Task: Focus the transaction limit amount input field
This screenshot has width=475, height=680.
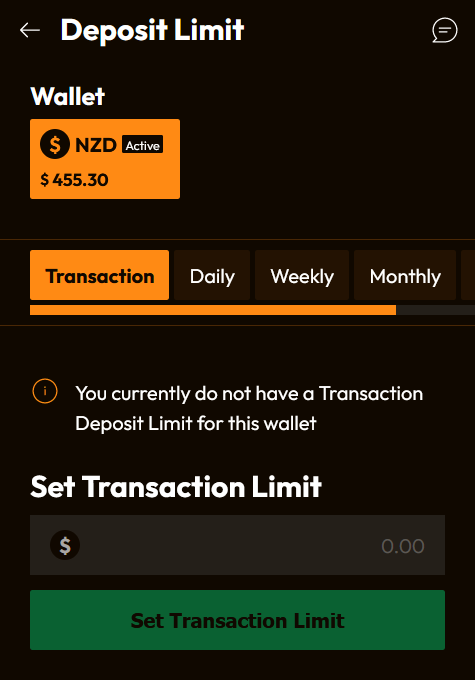Action: point(237,545)
